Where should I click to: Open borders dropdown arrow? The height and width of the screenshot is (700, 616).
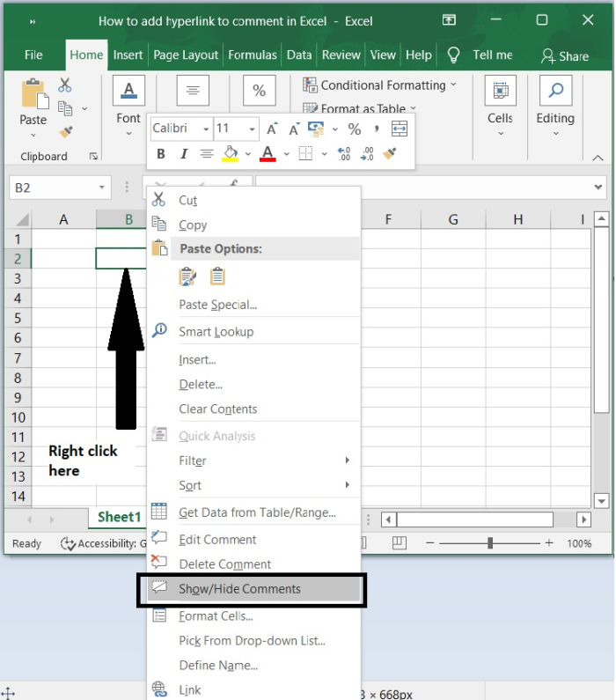point(325,154)
